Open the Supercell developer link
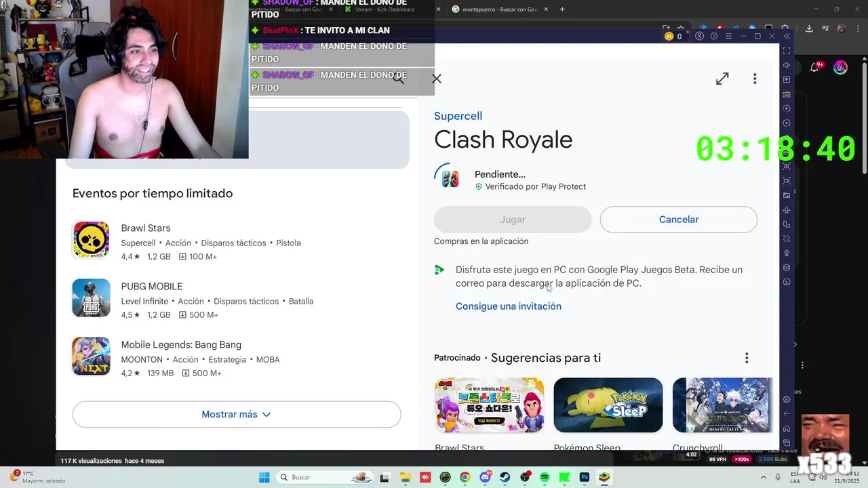This screenshot has height=488, width=868. [458, 116]
